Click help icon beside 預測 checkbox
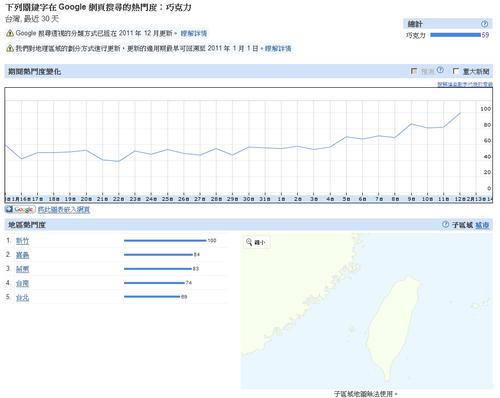Viewport: 500px width, 398px height. 440,70
